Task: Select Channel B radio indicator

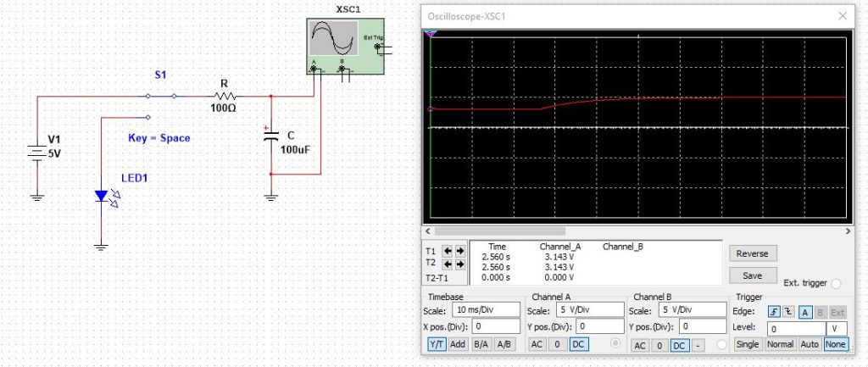Action: 722,344
